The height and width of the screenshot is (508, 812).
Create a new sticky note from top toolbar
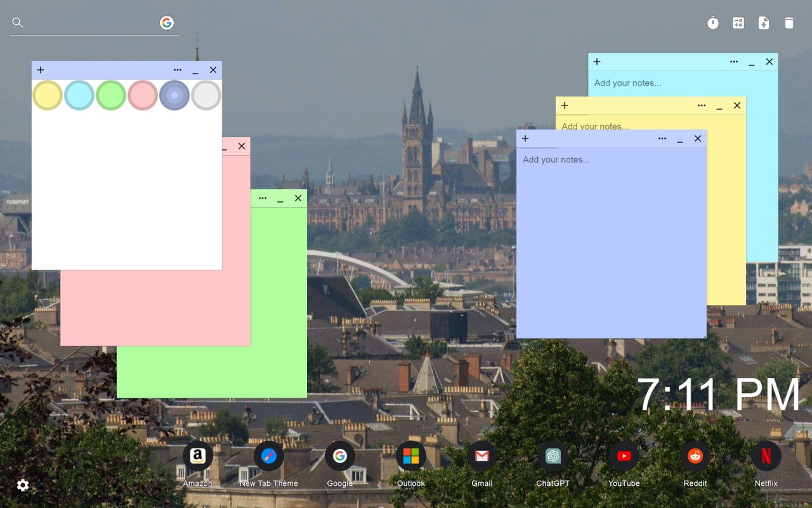point(764,23)
